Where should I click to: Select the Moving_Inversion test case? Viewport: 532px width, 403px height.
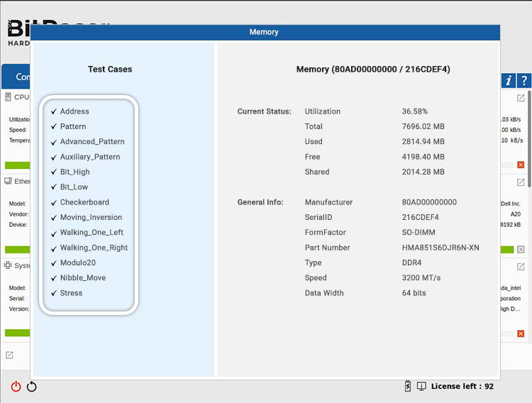(x=91, y=218)
